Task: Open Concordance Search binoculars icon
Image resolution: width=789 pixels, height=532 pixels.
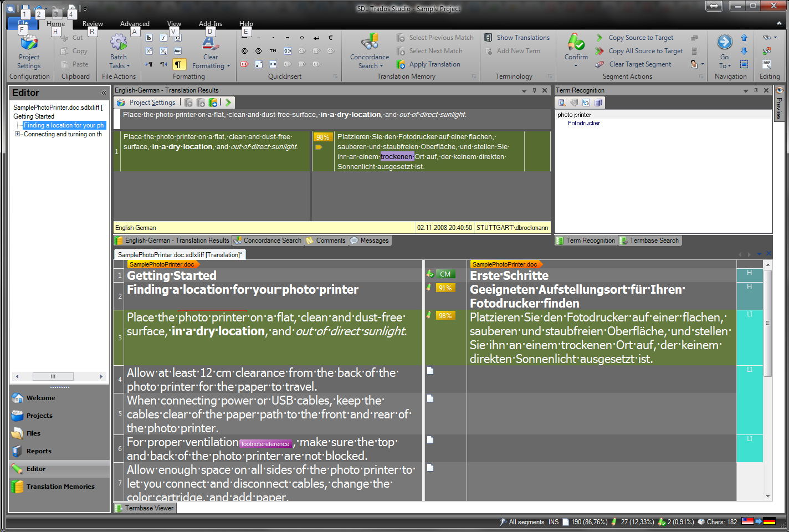Action: coord(370,42)
